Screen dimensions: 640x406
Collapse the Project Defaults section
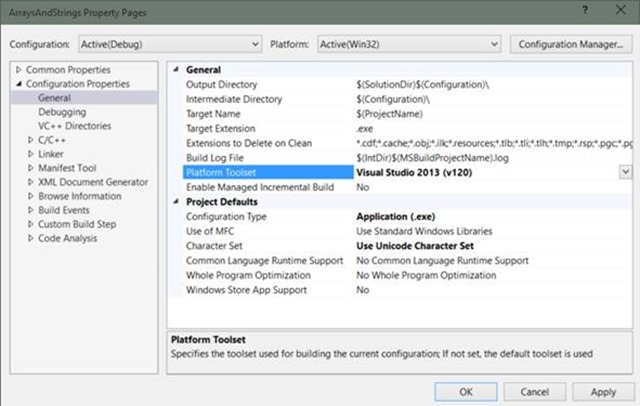click(x=178, y=201)
